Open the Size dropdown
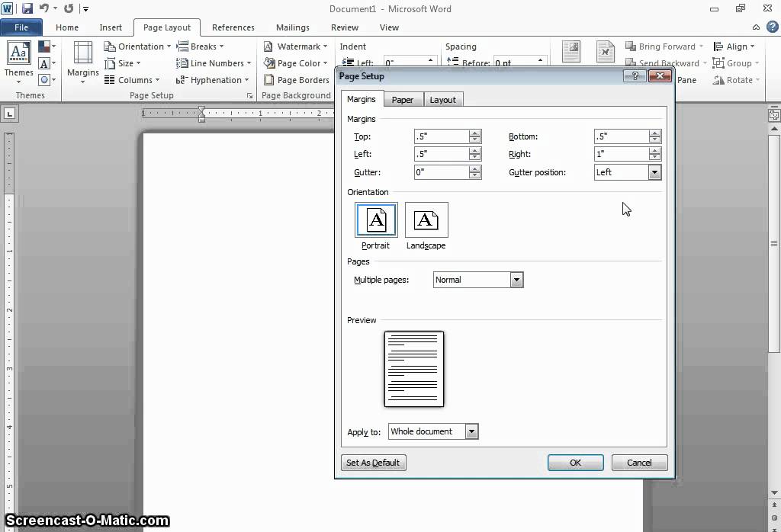Viewport: 781px width, 532px height. click(123, 63)
